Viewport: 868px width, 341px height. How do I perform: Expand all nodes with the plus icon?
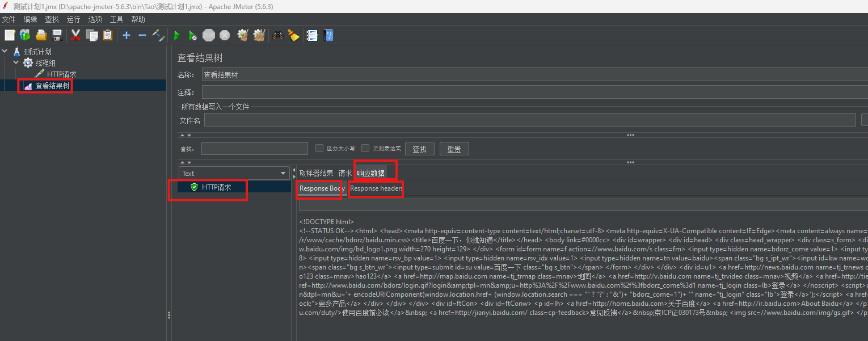[127, 35]
